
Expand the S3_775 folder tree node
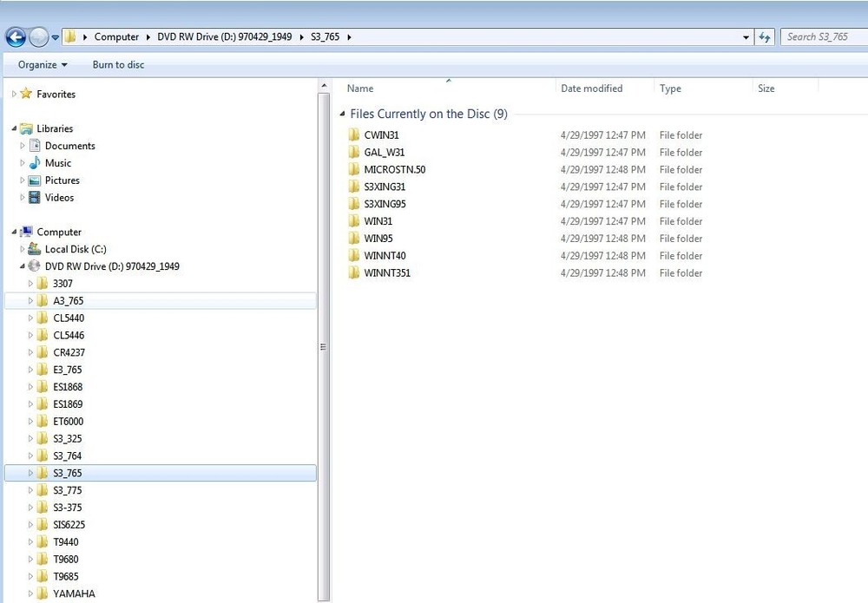31,490
